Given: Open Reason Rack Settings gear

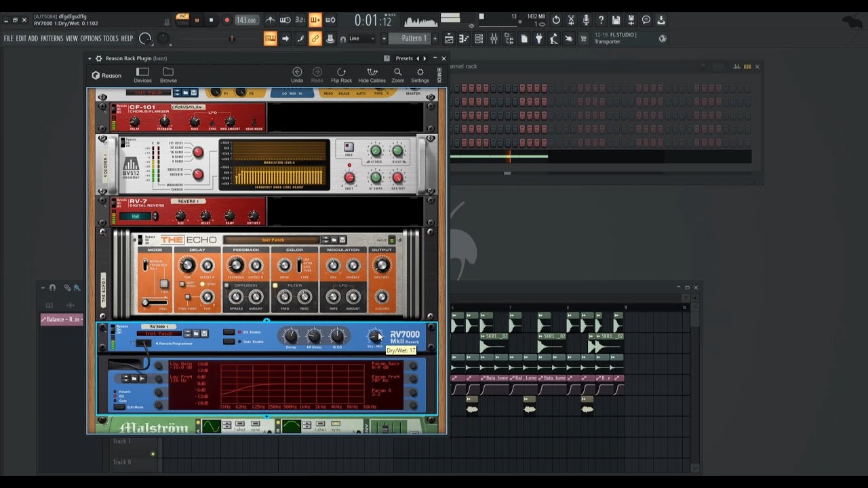Looking at the screenshot, I should 420,75.
